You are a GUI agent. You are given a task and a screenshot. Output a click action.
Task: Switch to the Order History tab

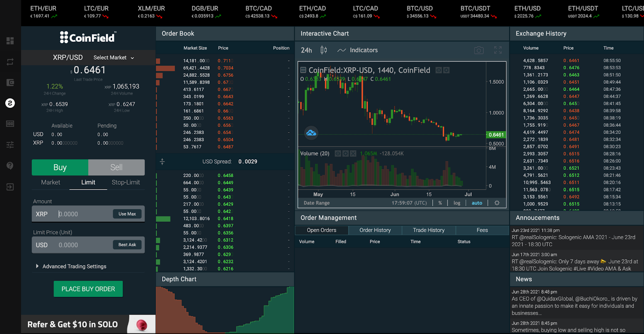click(375, 230)
